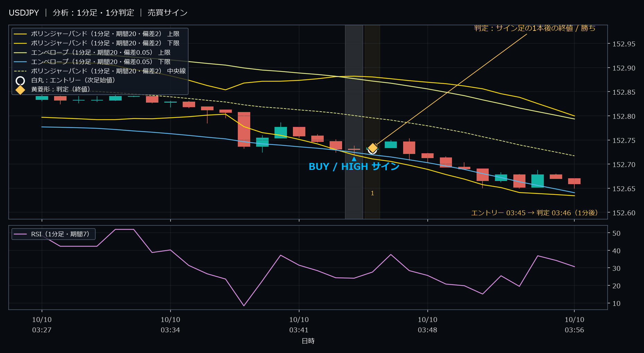Click the 152.80 price axis label
Image resolution: width=644 pixels, height=353 pixels.
[x=624, y=117]
